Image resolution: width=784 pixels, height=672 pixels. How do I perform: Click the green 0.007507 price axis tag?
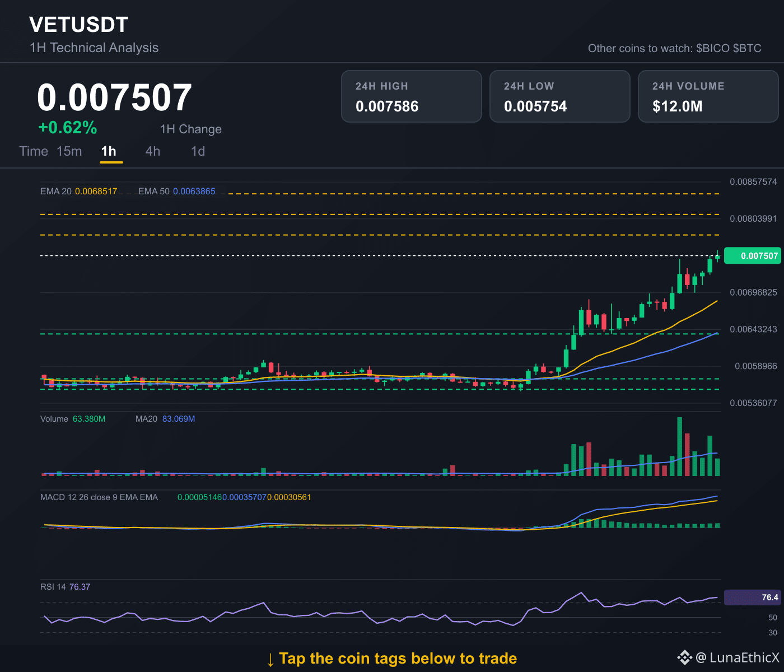pos(752,256)
